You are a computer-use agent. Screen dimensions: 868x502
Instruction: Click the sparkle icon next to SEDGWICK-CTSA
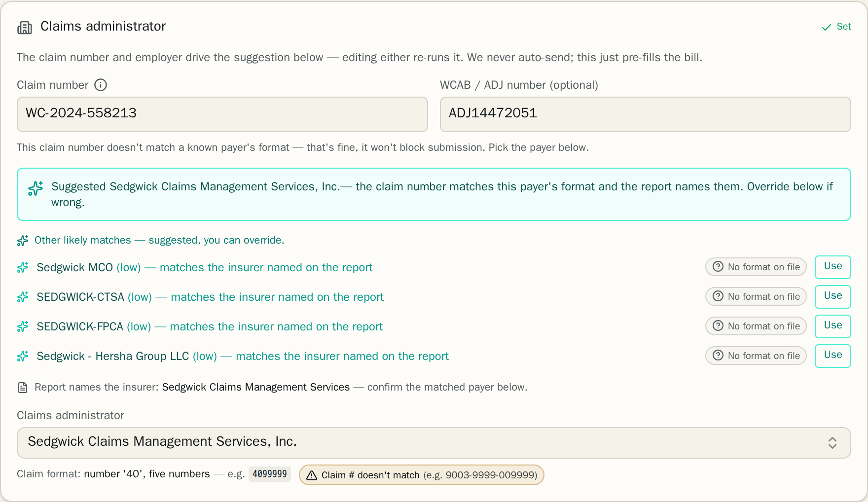point(23,297)
